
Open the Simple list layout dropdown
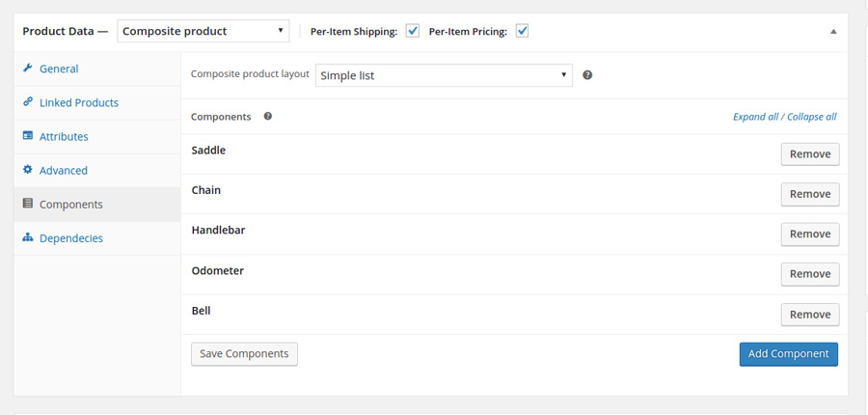pos(444,75)
